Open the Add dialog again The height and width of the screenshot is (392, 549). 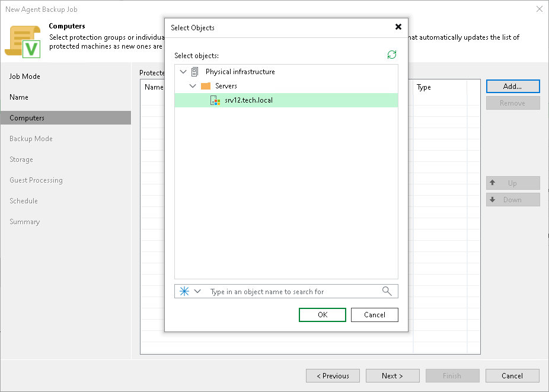pyautogui.click(x=512, y=86)
